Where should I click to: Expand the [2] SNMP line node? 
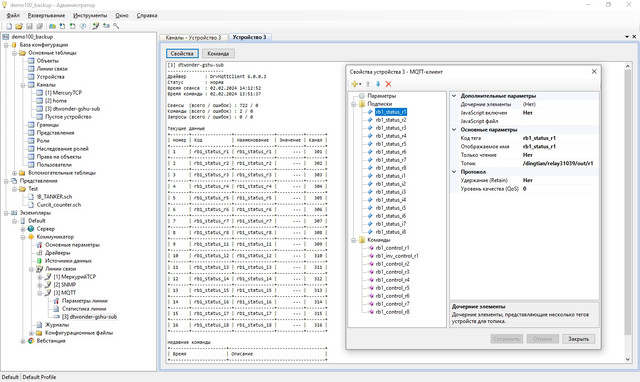tap(40, 285)
